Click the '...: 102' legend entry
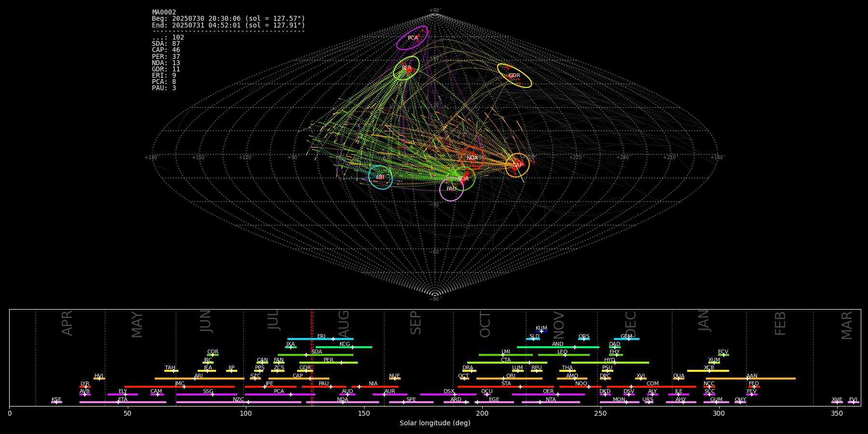This screenshot has height=434, width=868. click(168, 38)
